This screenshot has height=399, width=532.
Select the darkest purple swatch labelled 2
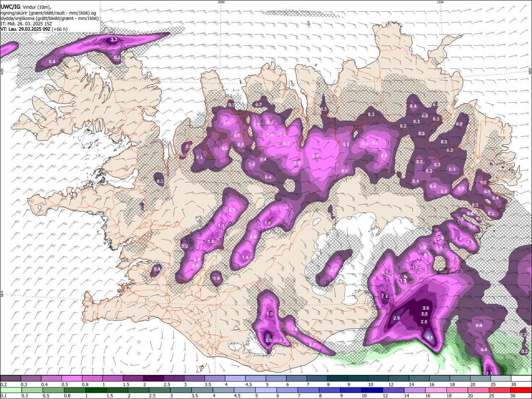coord(153,379)
